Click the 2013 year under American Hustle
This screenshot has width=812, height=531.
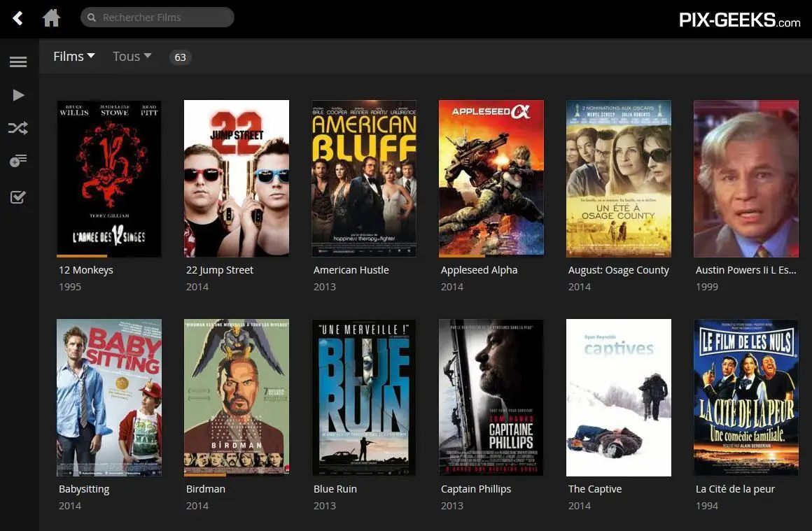coord(325,287)
